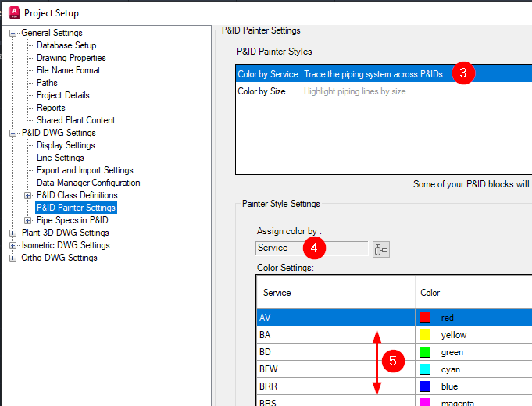
Task: Open Shared Plant Content settings
Action: click(x=76, y=120)
